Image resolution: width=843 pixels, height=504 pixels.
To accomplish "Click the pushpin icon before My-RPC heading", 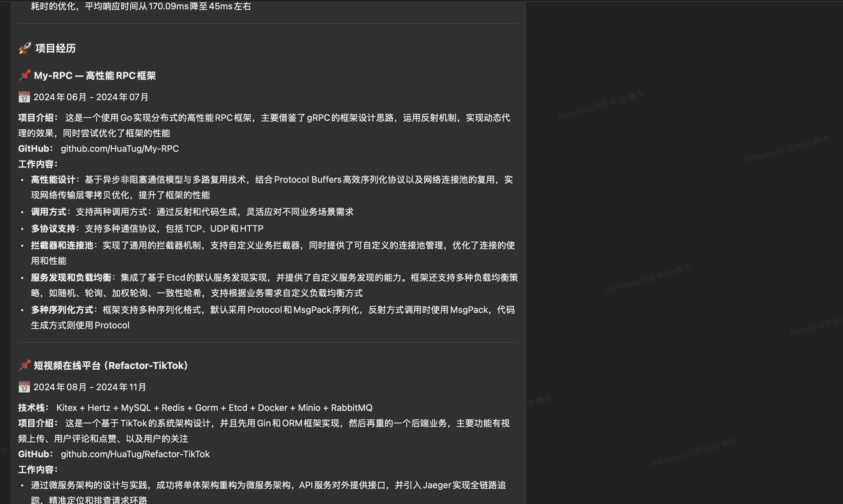I will click(x=25, y=75).
